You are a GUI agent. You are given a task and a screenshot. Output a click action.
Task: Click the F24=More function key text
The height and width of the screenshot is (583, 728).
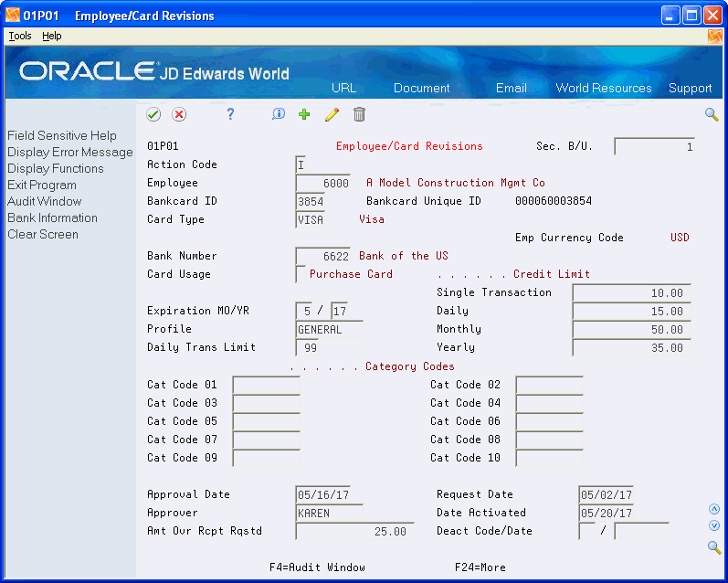coord(480,567)
